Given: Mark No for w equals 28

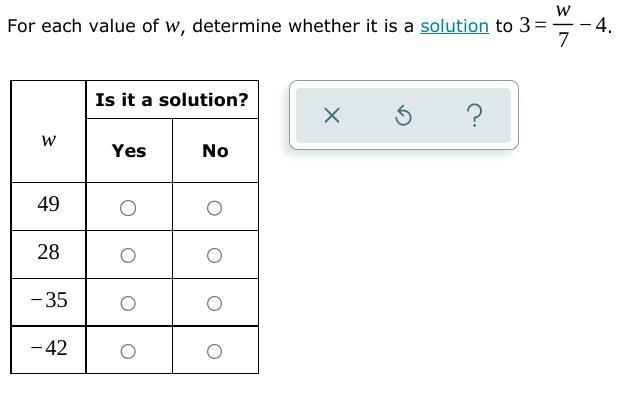Looking at the screenshot, I should tap(214, 256).
